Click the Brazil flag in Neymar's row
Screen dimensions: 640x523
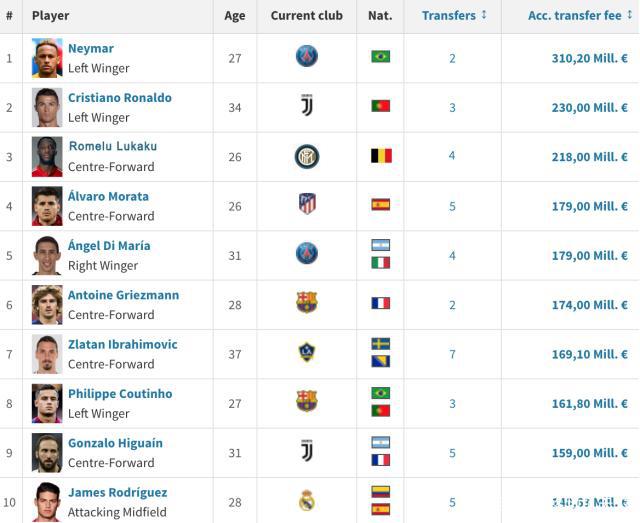click(x=380, y=57)
